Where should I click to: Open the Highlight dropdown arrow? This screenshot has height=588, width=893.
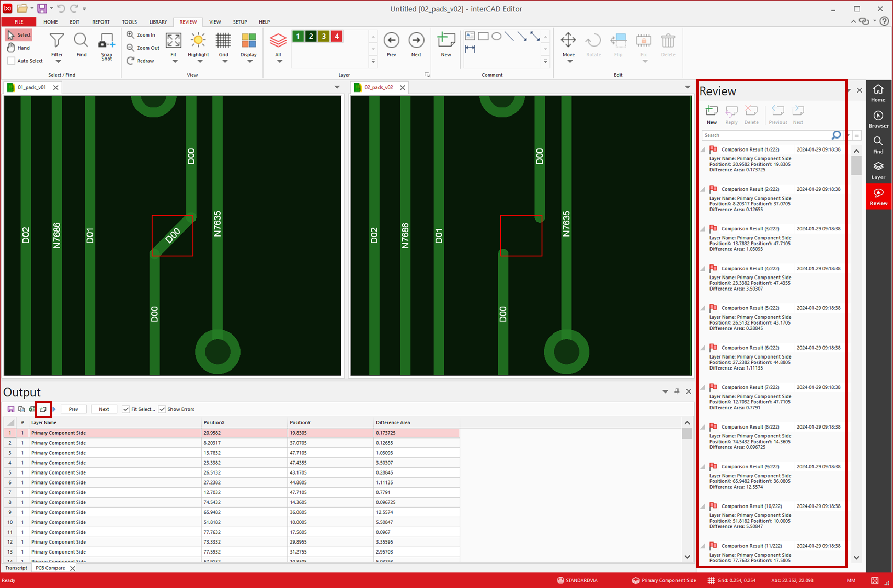pos(200,61)
